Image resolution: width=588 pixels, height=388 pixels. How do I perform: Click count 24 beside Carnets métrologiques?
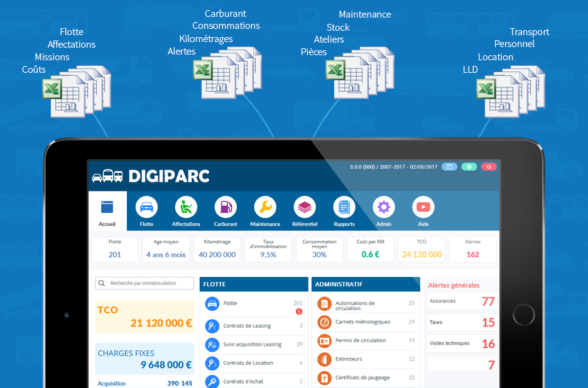click(411, 321)
